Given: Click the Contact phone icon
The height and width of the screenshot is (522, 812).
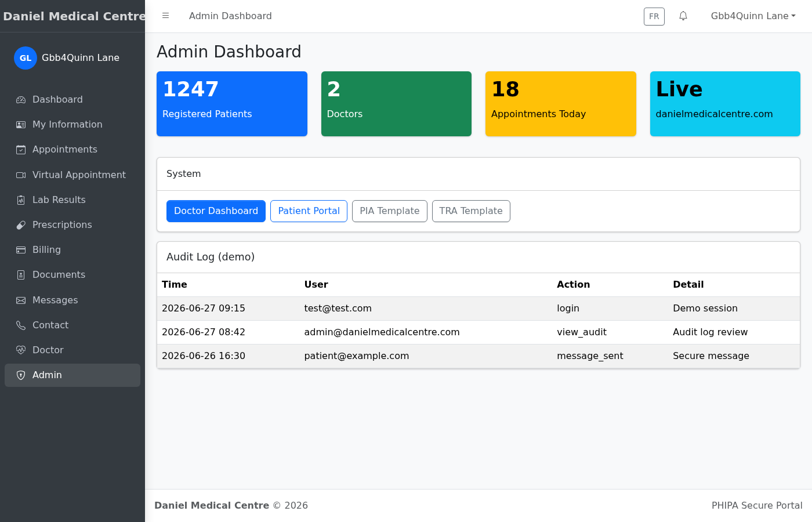Looking at the screenshot, I should 21,325.
